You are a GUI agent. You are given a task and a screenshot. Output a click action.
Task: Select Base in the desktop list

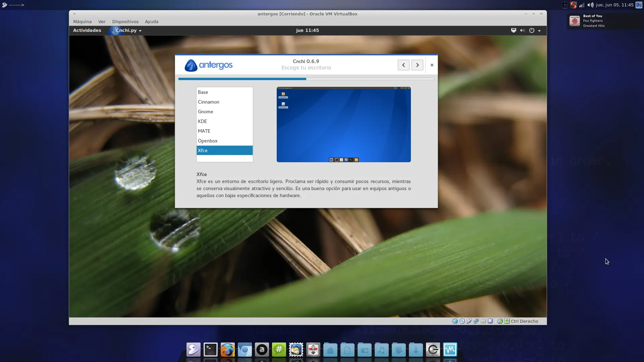(225, 92)
